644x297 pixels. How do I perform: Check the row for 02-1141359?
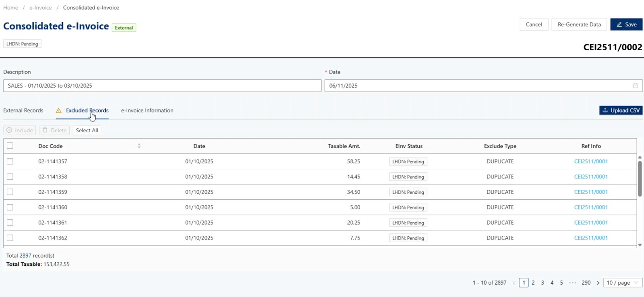10,192
